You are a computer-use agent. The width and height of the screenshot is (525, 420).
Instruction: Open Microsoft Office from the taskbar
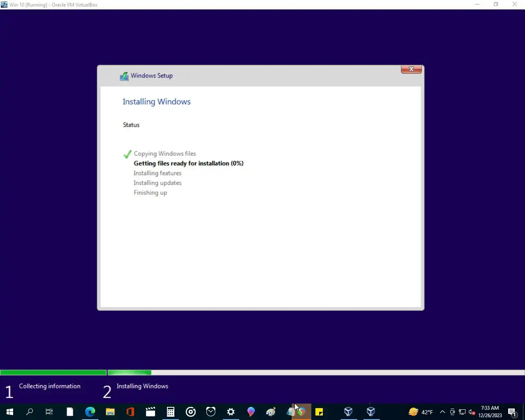[130, 412]
